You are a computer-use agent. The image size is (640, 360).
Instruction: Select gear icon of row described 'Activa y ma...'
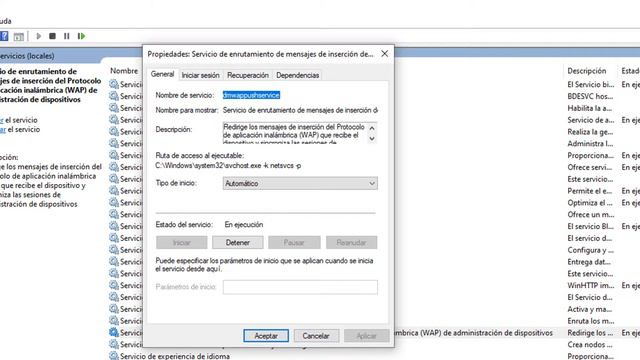pyautogui.click(x=114, y=309)
